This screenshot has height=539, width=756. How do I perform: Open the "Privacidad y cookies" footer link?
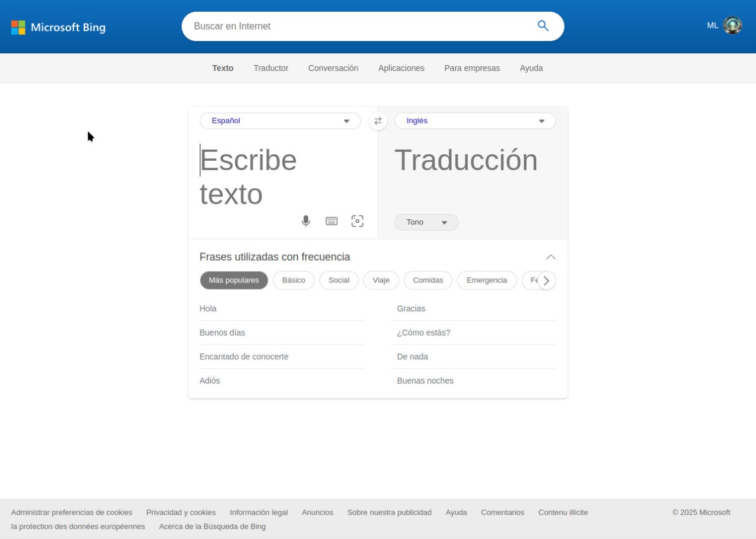click(181, 512)
